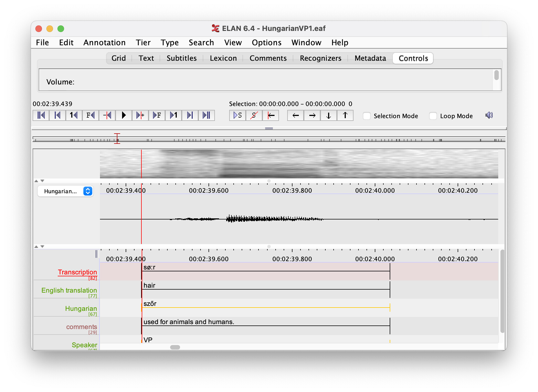Open the Edit menu

[66, 43]
